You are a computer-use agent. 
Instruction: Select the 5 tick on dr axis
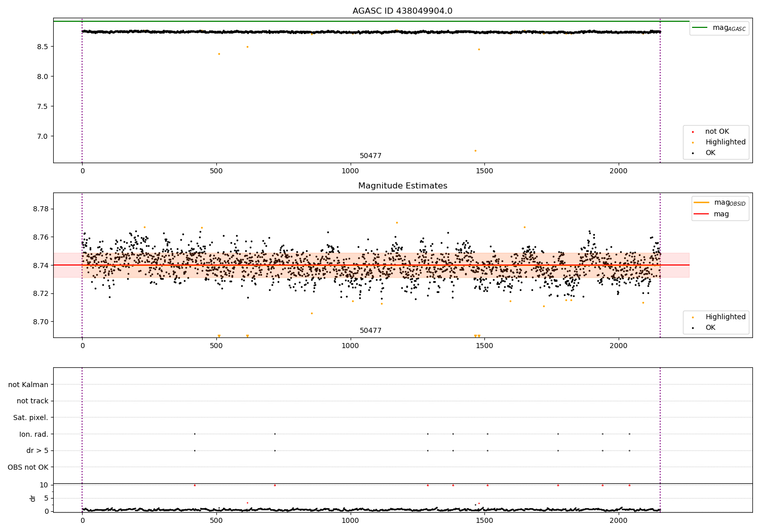46,498
